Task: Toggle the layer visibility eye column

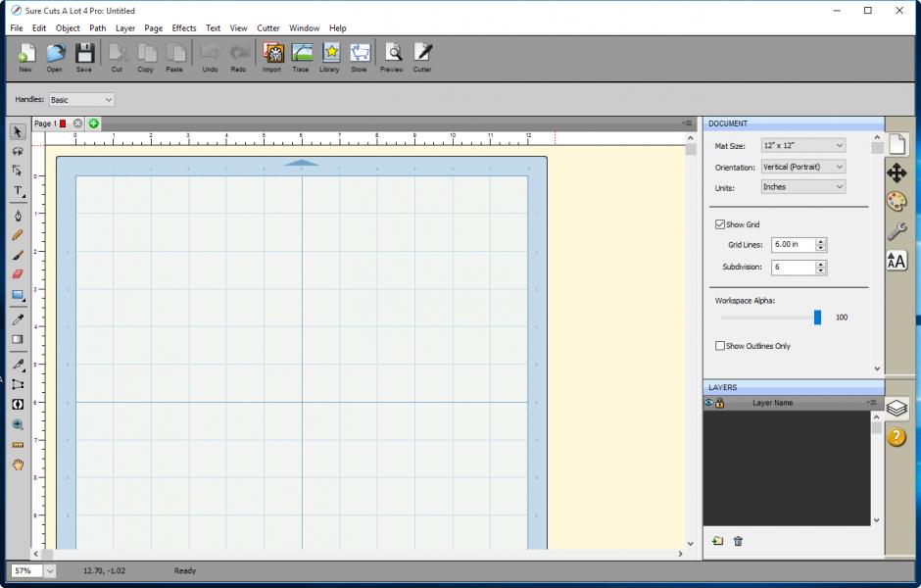Action: 708,403
